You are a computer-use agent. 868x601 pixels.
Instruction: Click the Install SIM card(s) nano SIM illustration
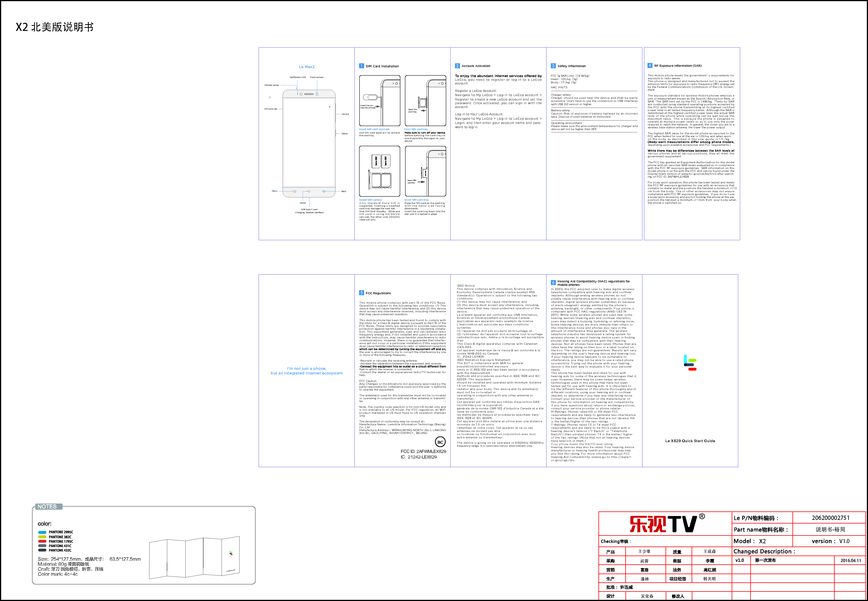379,171
